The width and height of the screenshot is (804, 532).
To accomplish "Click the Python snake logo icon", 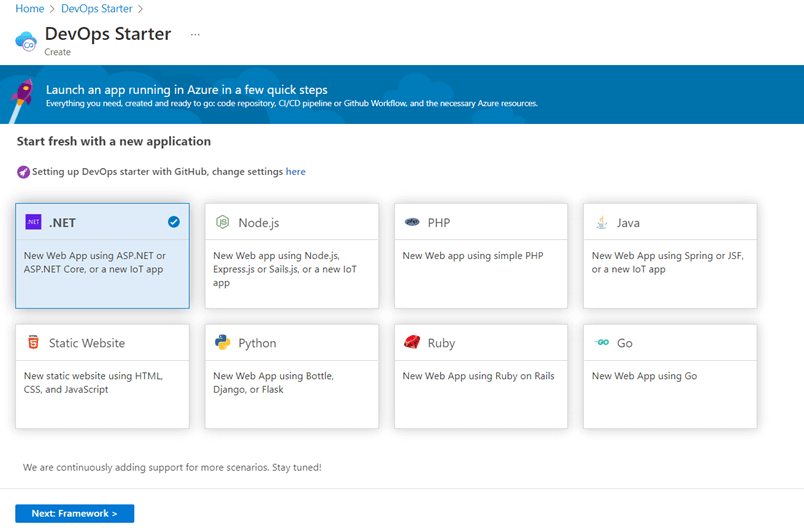I will coord(222,342).
